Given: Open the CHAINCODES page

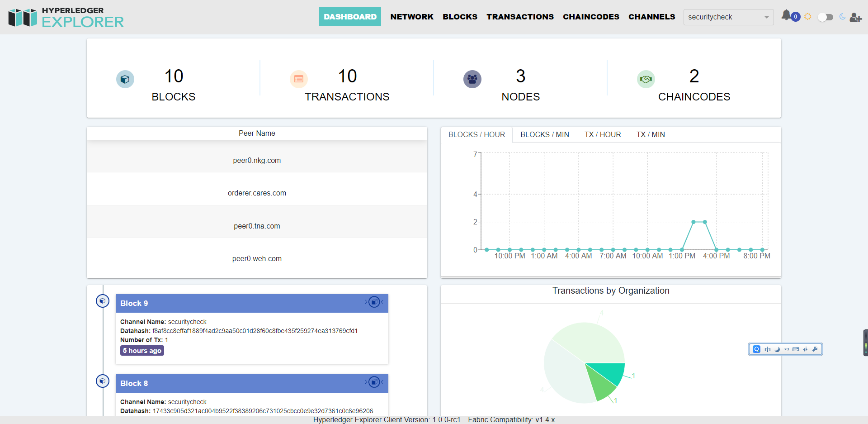Looking at the screenshot, I should 591,17.
